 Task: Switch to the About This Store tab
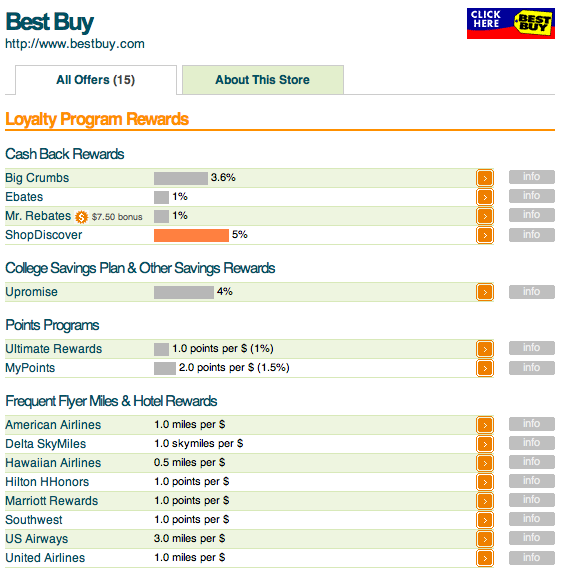(263, 80)
